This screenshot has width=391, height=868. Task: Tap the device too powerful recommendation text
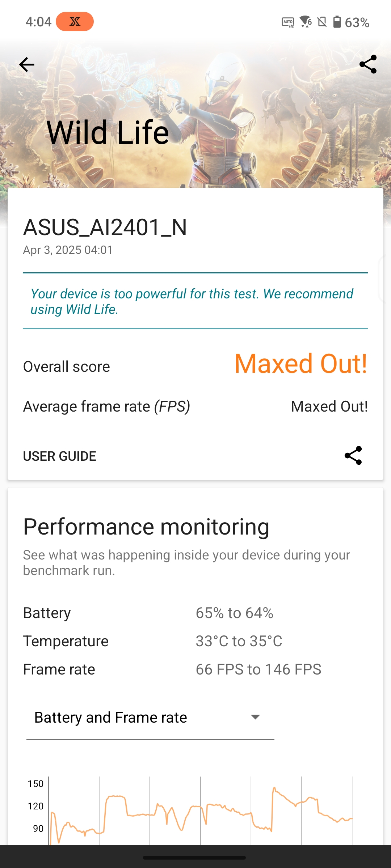[x=192, y=301]
